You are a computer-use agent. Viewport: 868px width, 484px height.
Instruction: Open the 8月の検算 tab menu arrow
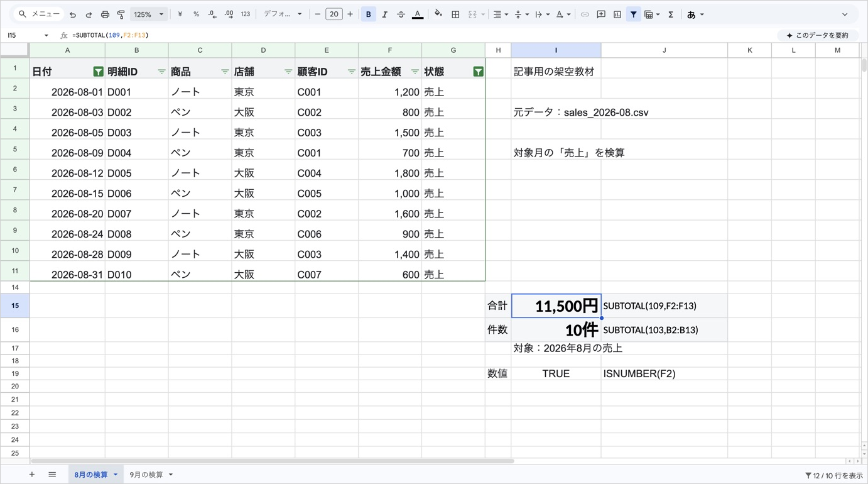116,475
